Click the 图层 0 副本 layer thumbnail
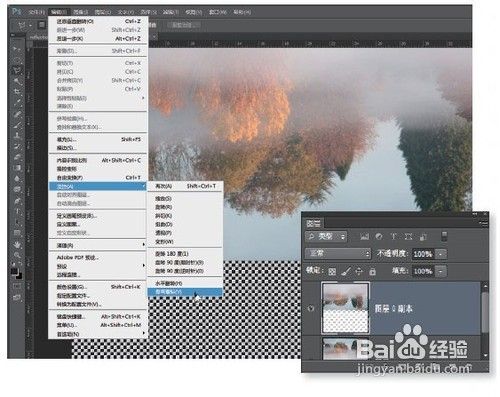This screenshot has height=397, width=500. point(345,308)
